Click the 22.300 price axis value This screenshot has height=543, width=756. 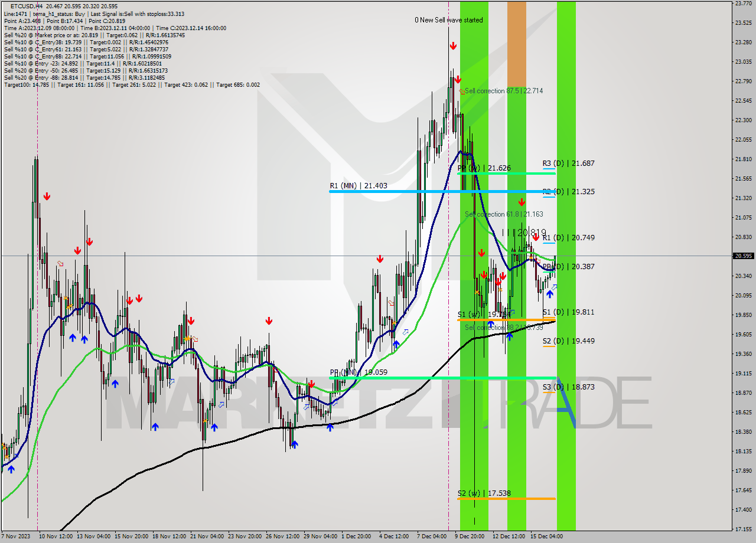coord(743,120)
